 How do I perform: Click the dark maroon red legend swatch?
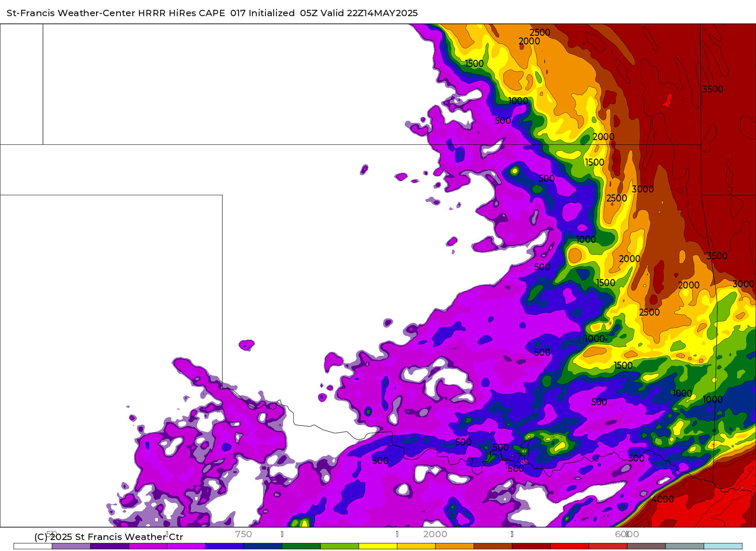(531, 546)
